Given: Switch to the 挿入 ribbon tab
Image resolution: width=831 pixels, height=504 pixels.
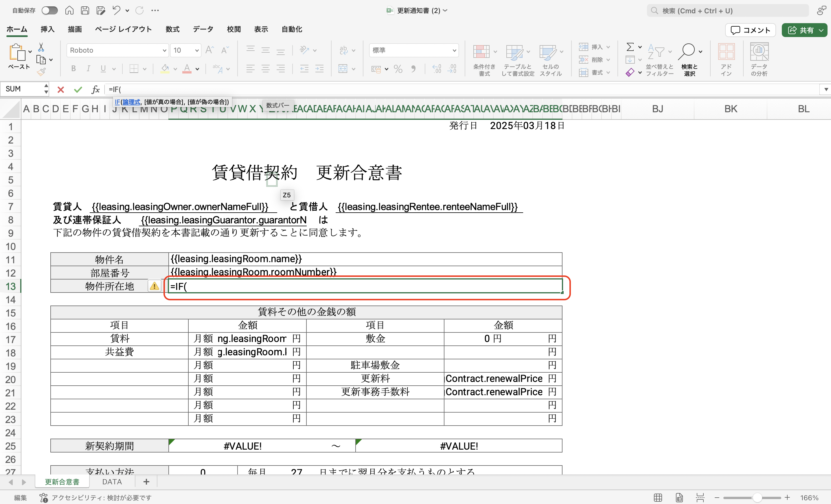Looking at the screenshot, I should (47, 29).
